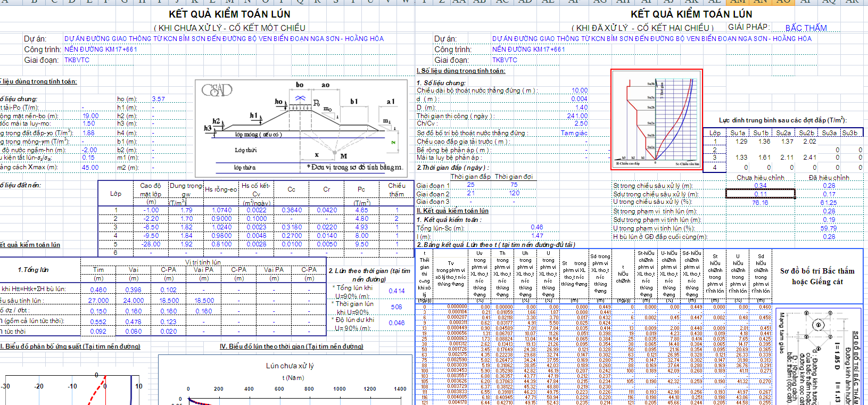Select Tim value 0.552 including immediate settlement
This screenshot has height=405, width=868.
[x=98, y=322]
